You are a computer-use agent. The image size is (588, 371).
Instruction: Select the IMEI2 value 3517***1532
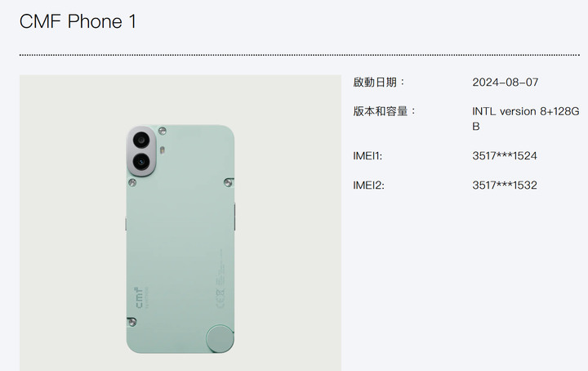(505, 185)
